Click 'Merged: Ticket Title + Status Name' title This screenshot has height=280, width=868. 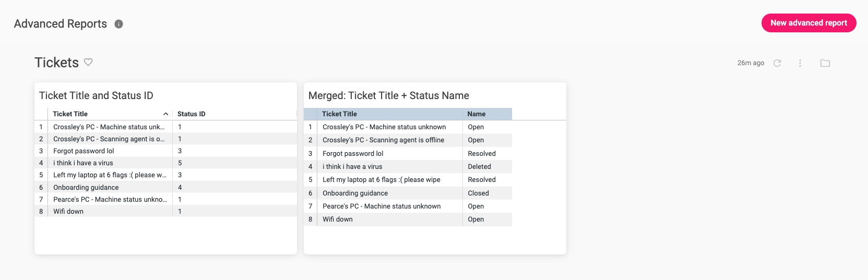pos(388,95)
